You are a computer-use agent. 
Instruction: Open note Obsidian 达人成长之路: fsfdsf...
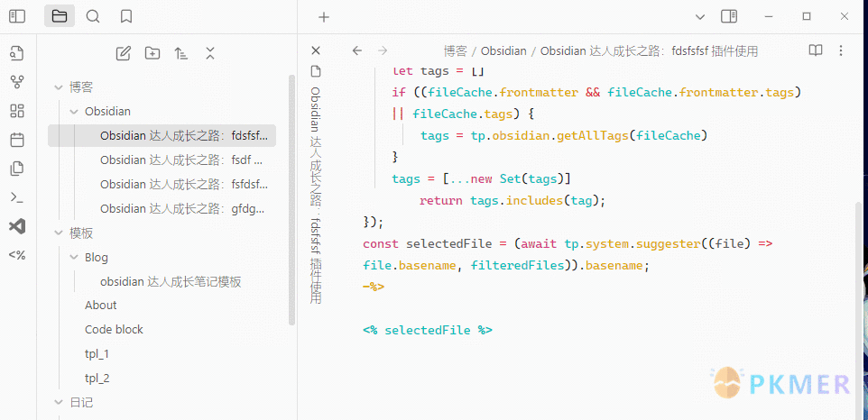coord(162,185)
